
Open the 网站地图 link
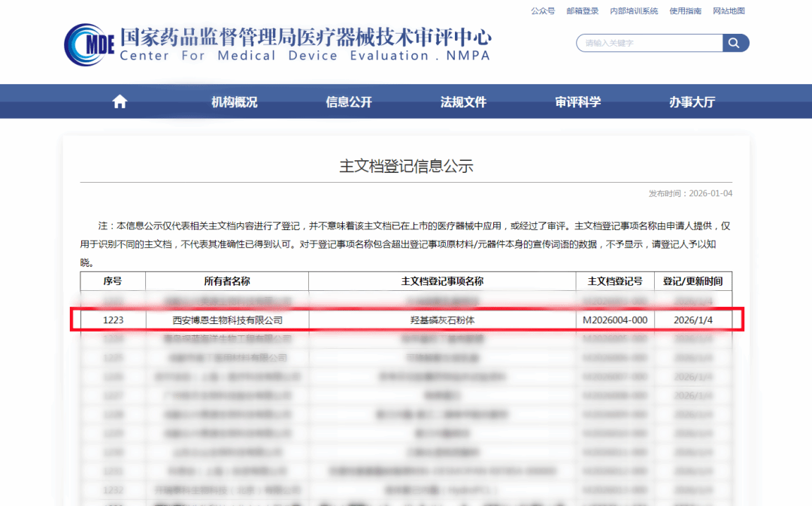(729, 11)
